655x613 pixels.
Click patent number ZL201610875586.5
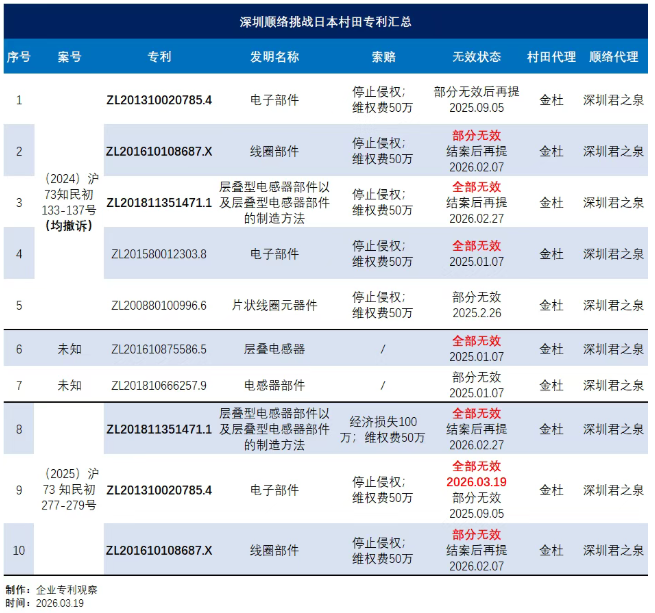[x=159, y=349]
